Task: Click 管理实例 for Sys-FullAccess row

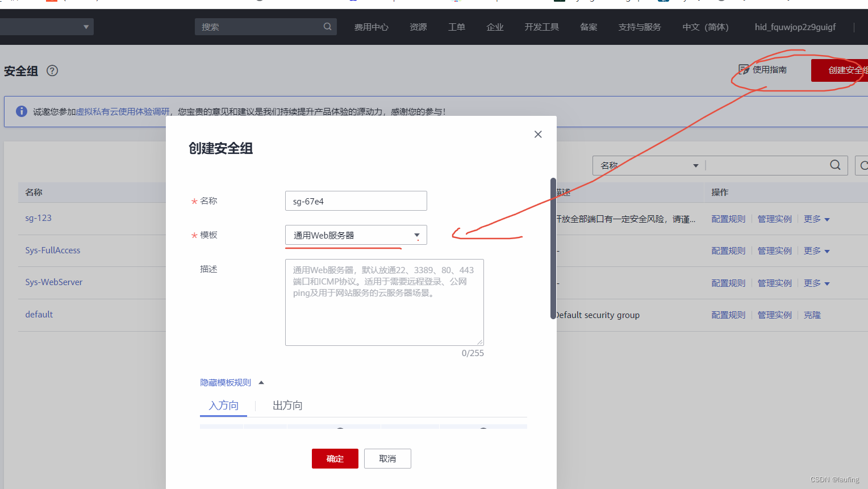Action: pyautogui.click(x=774, y=251)
